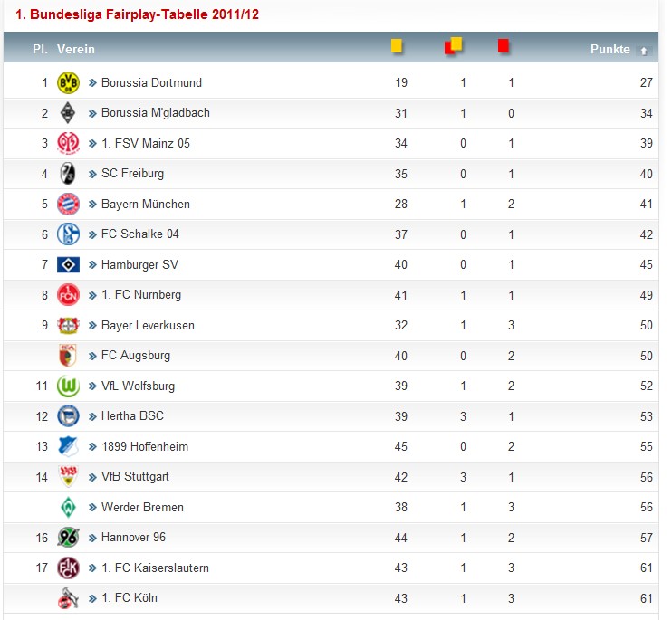672x620 pixels.
Task: Click the Hannover 96 club logo
Action: pyautogui.click(x=68, y=538)
